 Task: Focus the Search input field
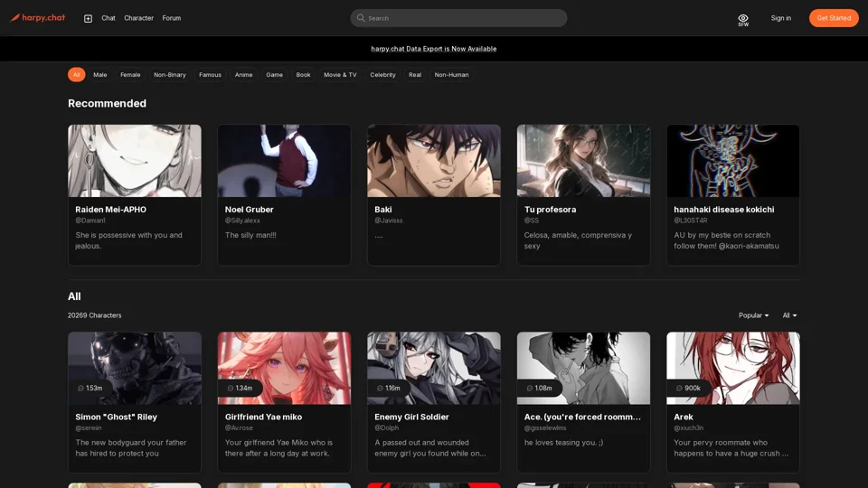coord(458,18)
